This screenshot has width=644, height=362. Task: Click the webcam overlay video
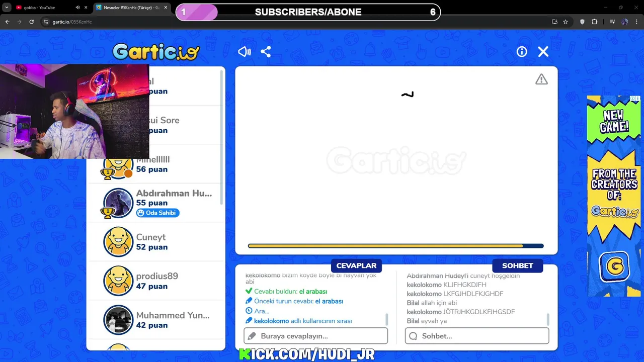pos(74,111)
